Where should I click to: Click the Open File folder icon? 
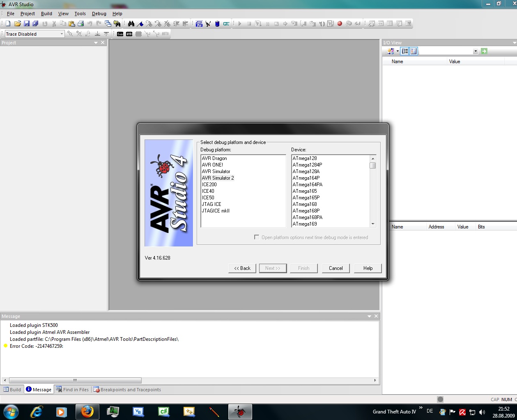(x=17, y=24)
